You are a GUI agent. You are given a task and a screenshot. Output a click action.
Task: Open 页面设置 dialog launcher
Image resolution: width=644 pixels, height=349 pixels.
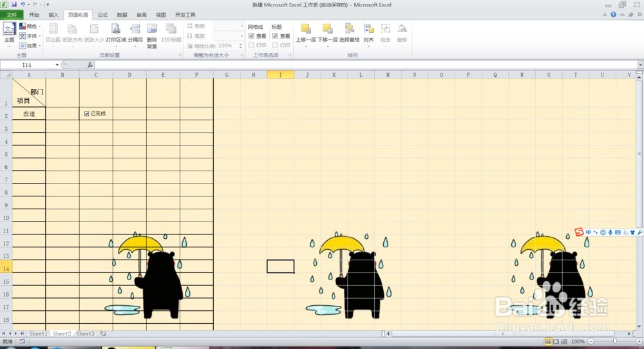[x=180, y=55]
